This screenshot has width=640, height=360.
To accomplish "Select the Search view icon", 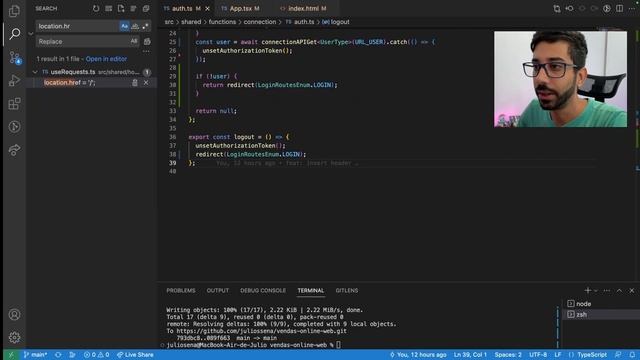I will tap(15, 33).
